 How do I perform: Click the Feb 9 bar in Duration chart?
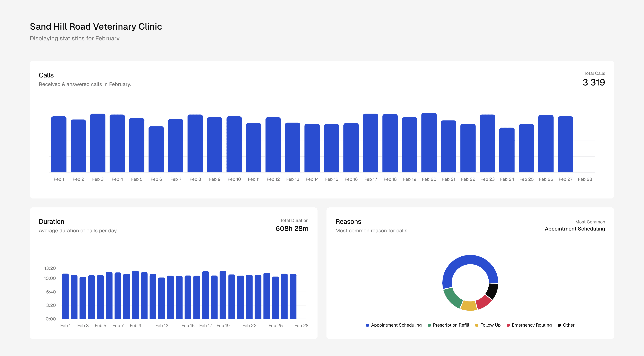135,295
